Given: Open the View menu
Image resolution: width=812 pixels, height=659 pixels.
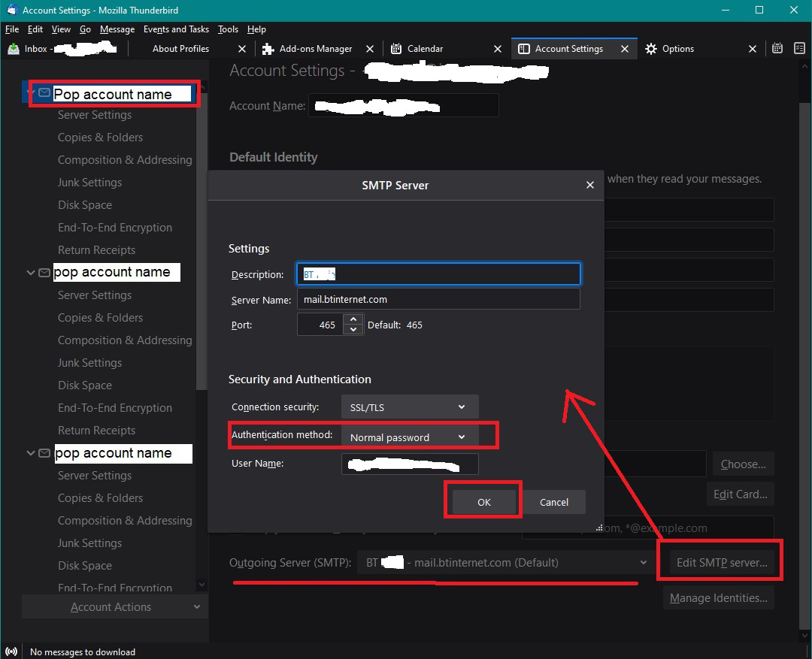Looking at the screenshot, I should [61, 29].
